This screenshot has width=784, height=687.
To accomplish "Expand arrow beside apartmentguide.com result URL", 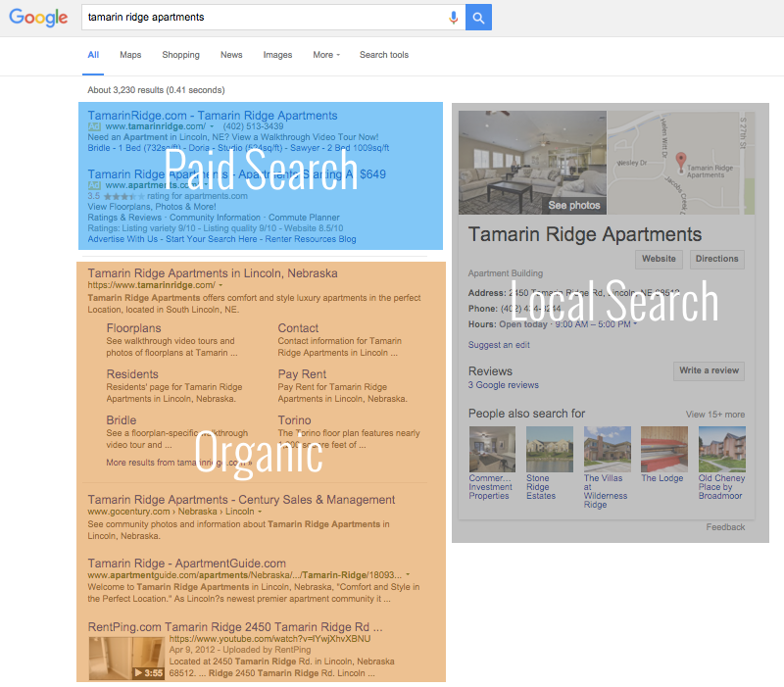I will coord(408,575).
